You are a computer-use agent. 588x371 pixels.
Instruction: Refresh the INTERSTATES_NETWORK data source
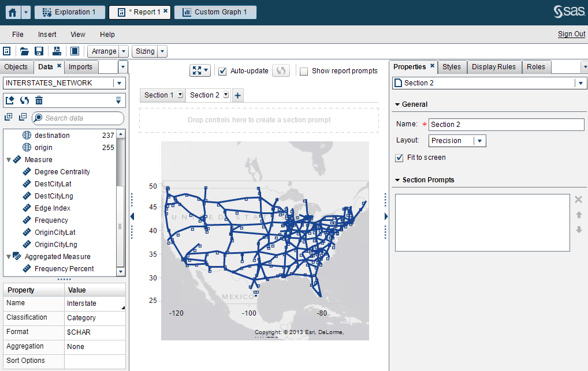point(23,99)
